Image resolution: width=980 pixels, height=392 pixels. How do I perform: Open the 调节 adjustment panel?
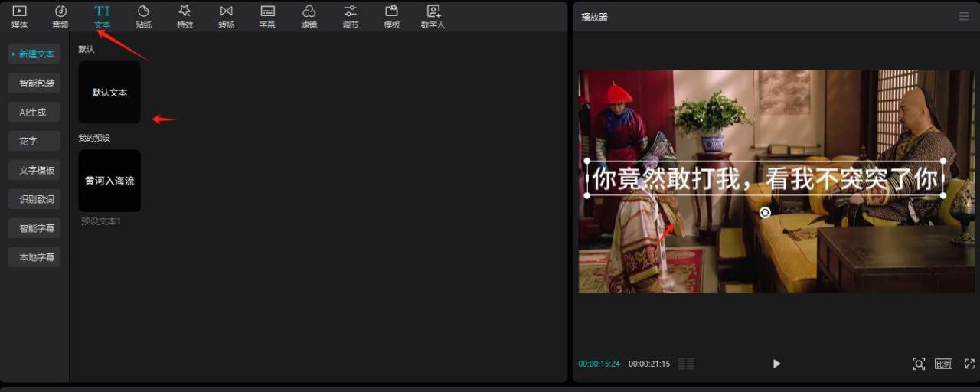click(350, 16)
